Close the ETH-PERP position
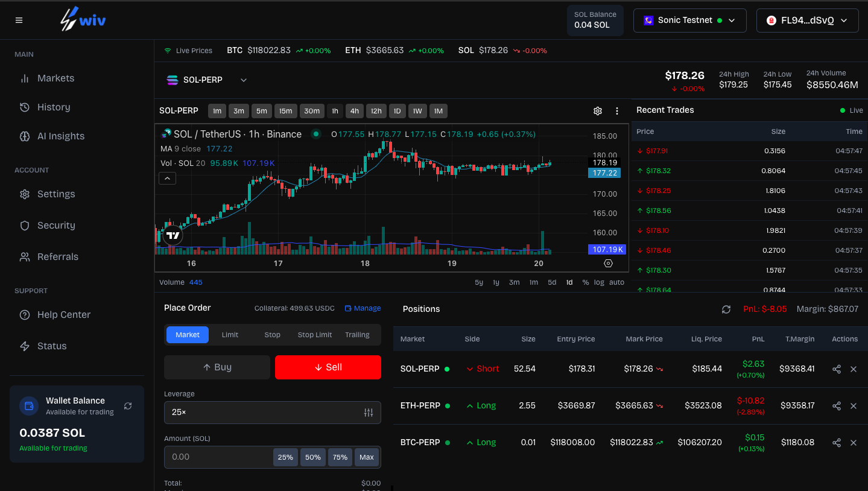This screenshot has width=868, height=491. coord(853,406)
